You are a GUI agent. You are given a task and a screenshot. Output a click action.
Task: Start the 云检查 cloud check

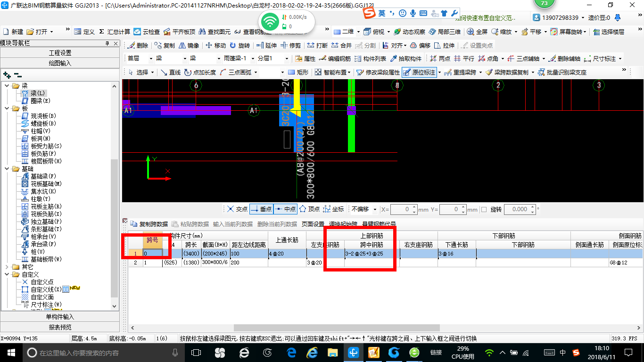(147, 32)
